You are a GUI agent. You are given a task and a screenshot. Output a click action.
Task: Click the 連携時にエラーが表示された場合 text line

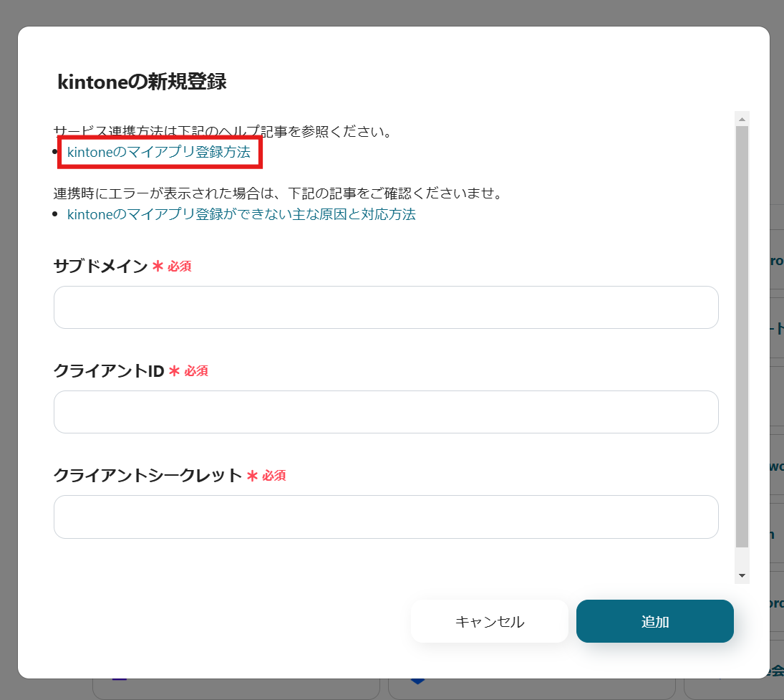click(278, 193)
